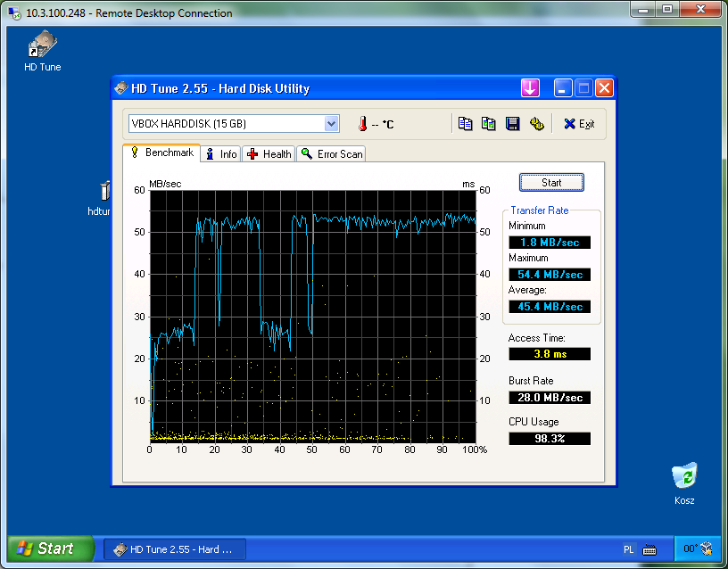Click the Exit button
728x569 pixels.
pos(579,124)
